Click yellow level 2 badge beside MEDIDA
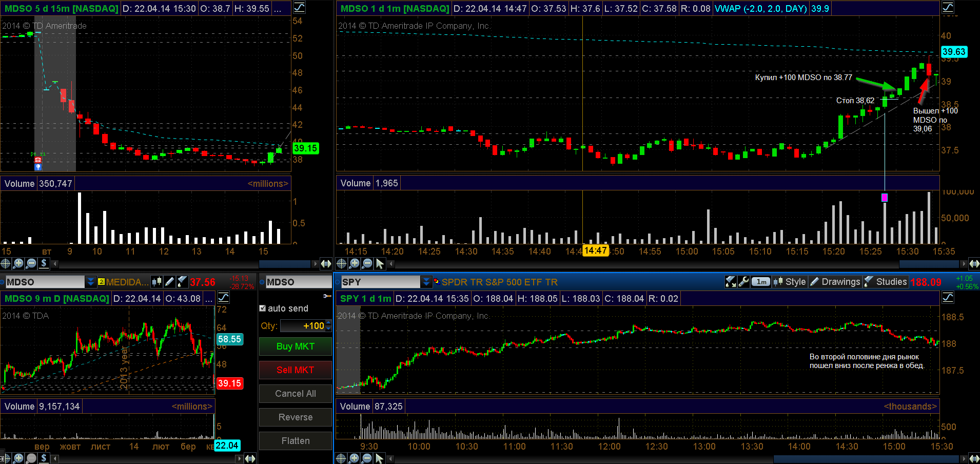The image size is (980, 464). (101, 282)
